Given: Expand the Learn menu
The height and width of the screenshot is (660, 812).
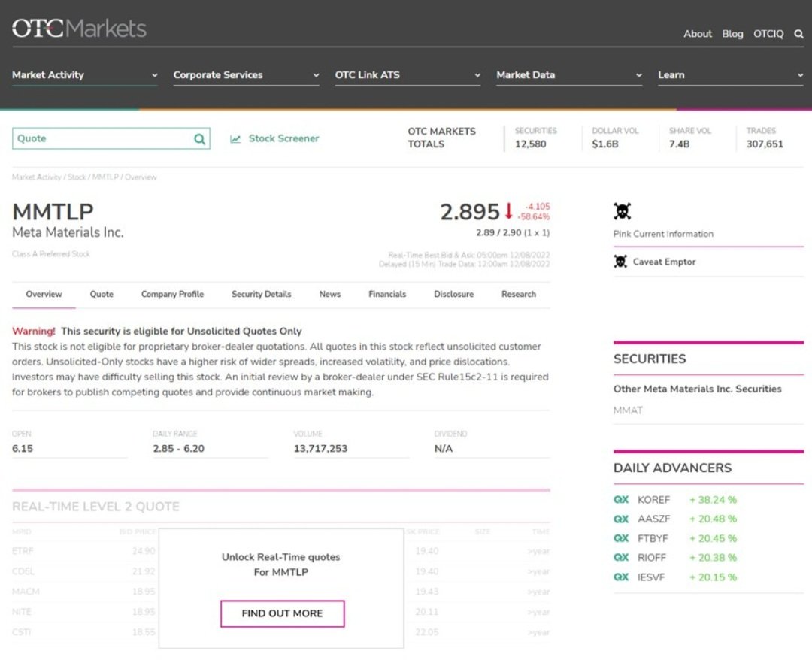Looking at the screenshot, I should pyautogui.click(x=732, y=75).
